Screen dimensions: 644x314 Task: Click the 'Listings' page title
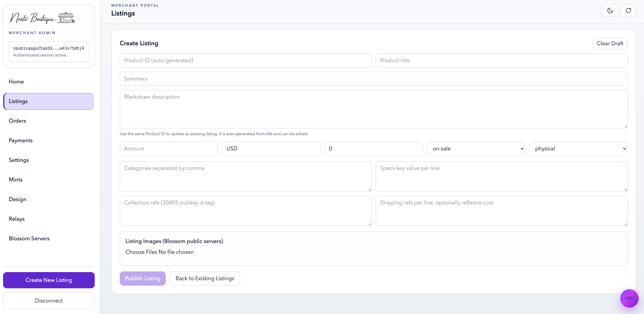(123, 14)
